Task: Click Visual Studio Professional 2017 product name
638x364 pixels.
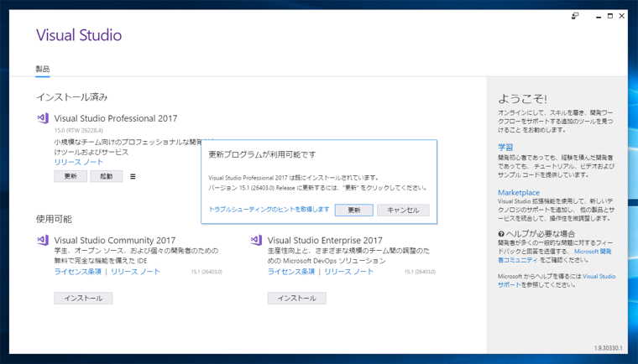Action: (x=116, y=118)
